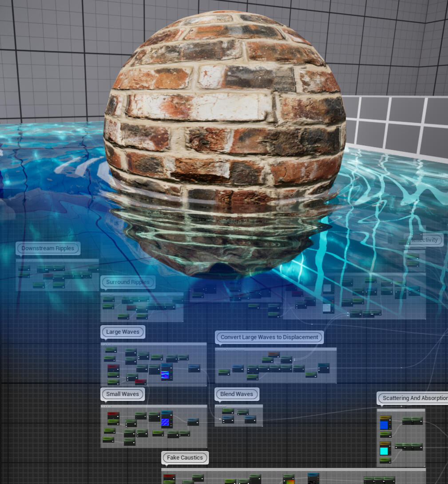Select the red parameter node in Small Waves
Viewport: 448px width, 484px height.
coord(113,414)
